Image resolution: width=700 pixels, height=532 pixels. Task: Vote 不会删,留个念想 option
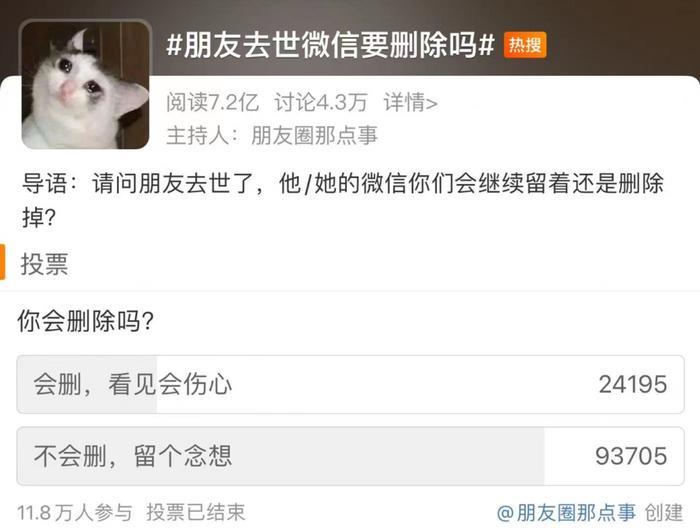tap(350, 456)
